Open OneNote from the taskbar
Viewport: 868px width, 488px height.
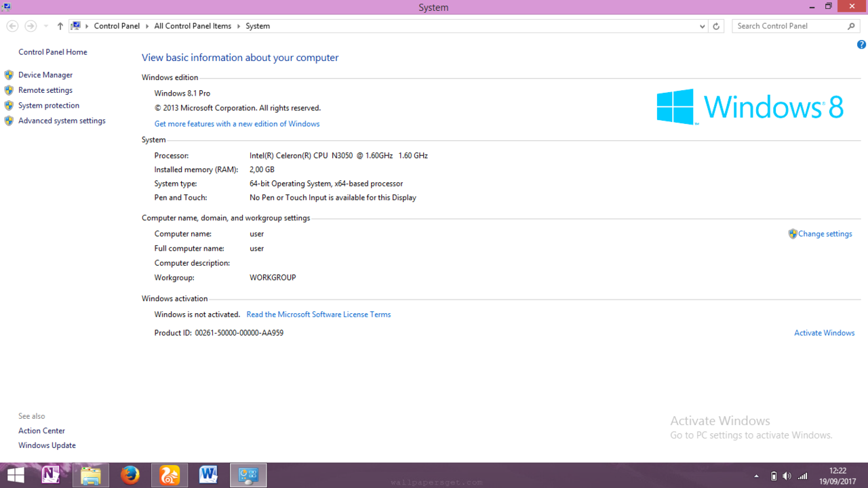pos(51,475)
